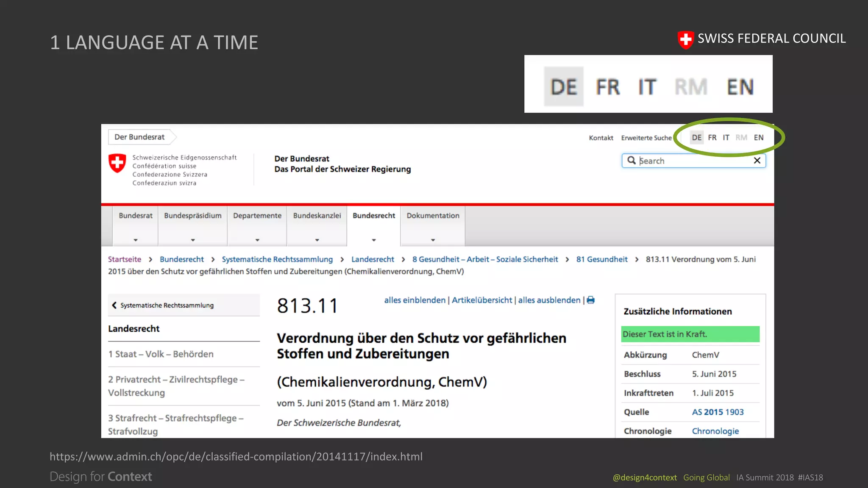Open the AS 2015 1903 source link
Image resolution: width=868 pixels, height=488 pixels.
pos(718,412)
